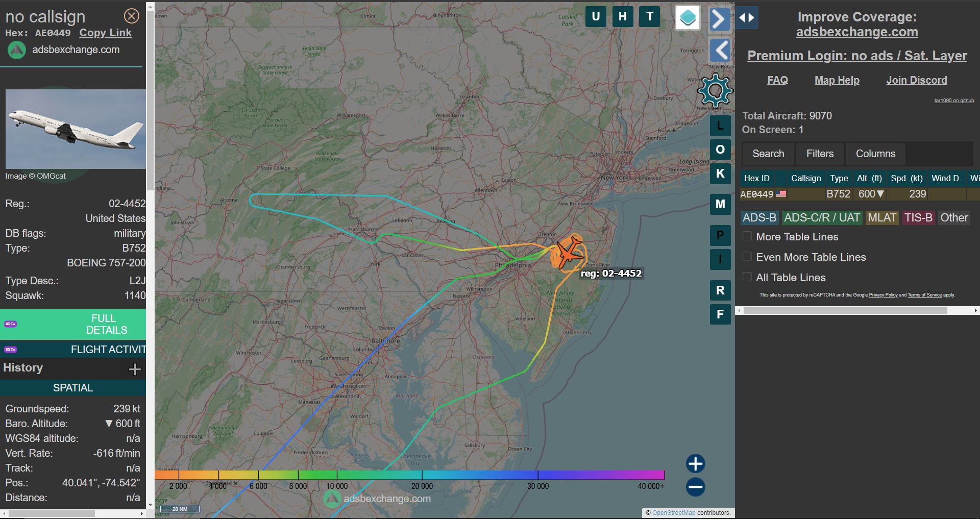Click the H map button

pos(623,16)
